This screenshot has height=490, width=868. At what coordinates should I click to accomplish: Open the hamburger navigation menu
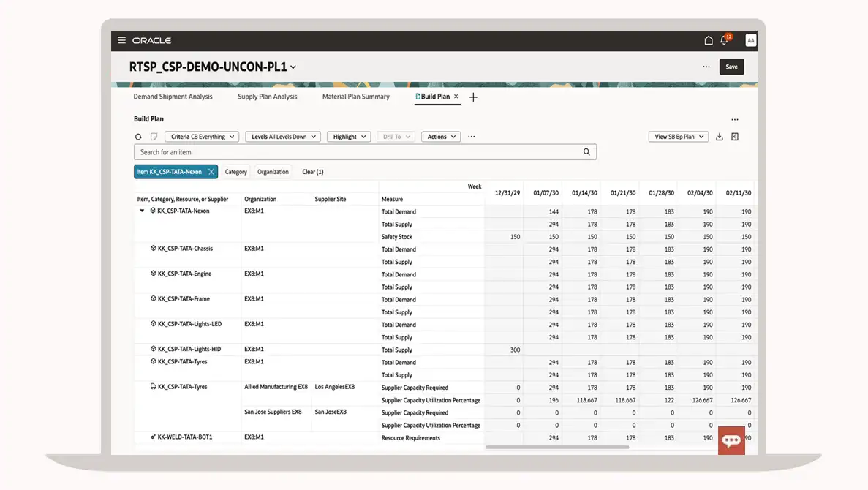(121, 41)
